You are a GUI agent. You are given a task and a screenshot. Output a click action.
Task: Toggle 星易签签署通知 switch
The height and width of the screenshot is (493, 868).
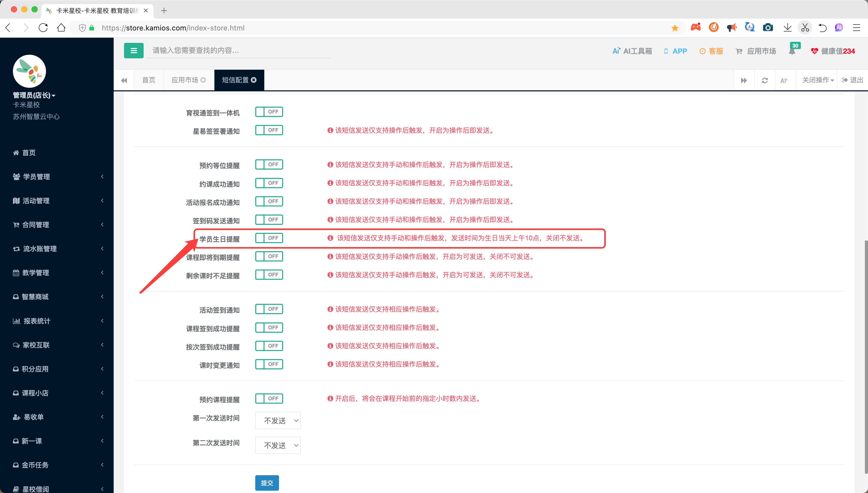pos(269,130)
